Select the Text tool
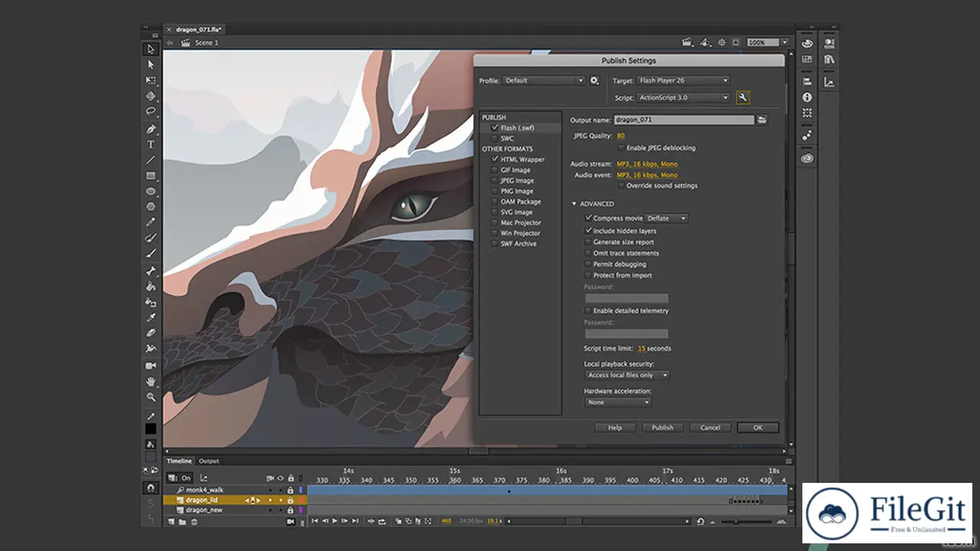The height and width of the screenshot is (551, 980). (x=151, y=145)
